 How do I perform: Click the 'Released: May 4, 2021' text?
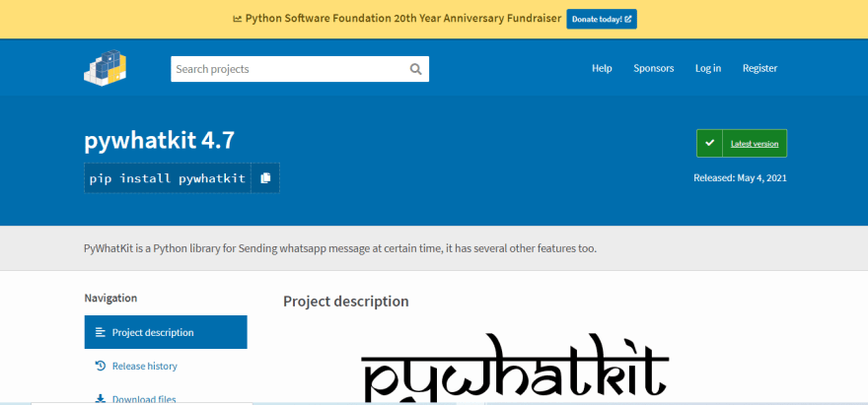(x=740, y=178)
